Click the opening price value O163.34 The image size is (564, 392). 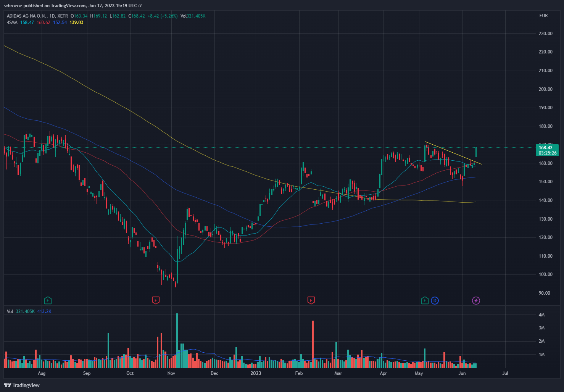(79, 16)
